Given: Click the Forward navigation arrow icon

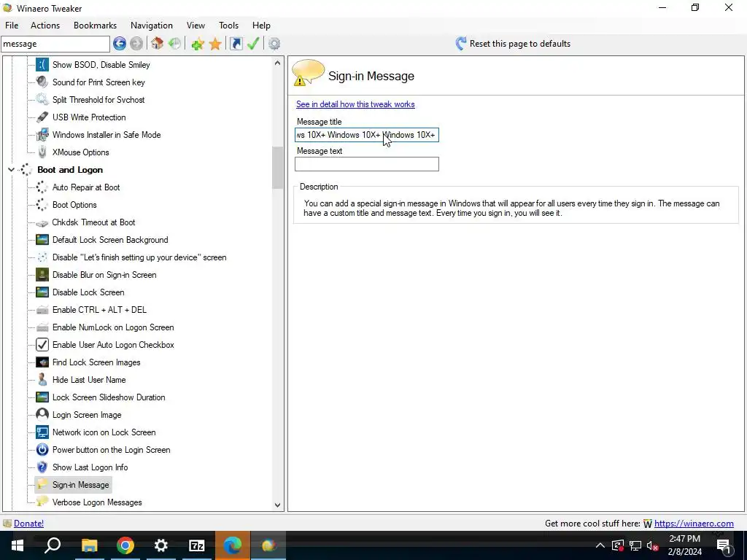Looking at the screenshot, I should 136,44.
